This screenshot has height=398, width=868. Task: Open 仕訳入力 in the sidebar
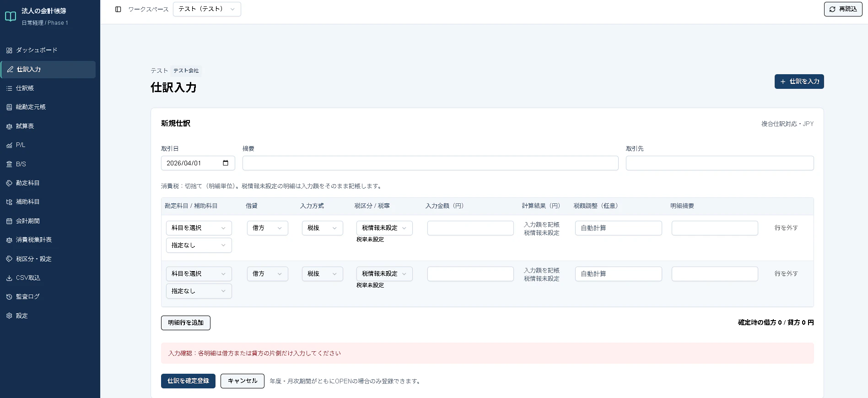click(48, 70)
